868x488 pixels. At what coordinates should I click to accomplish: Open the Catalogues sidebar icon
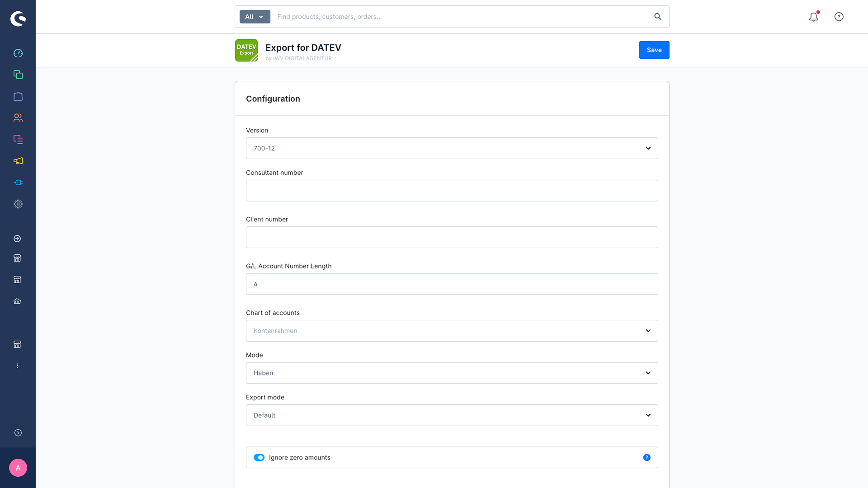[18, 75]
